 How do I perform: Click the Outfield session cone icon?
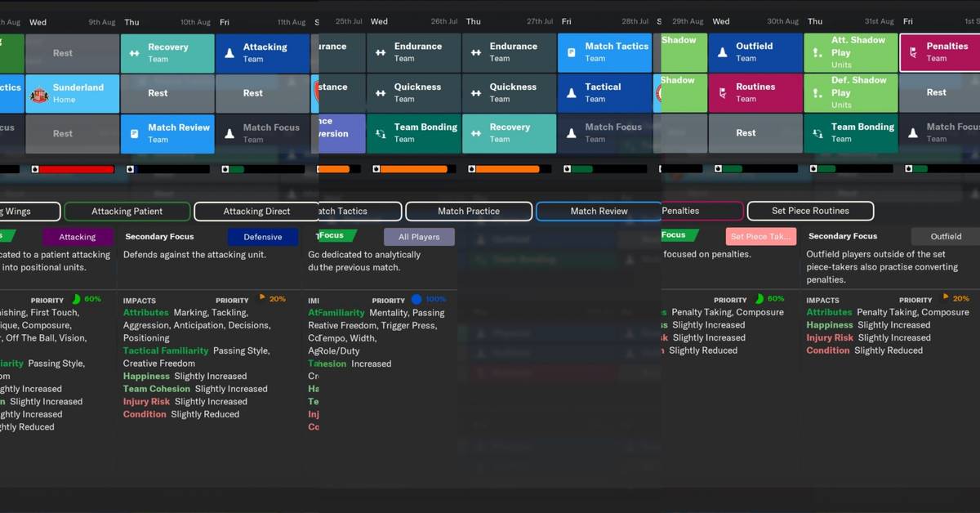click(721, 53)
